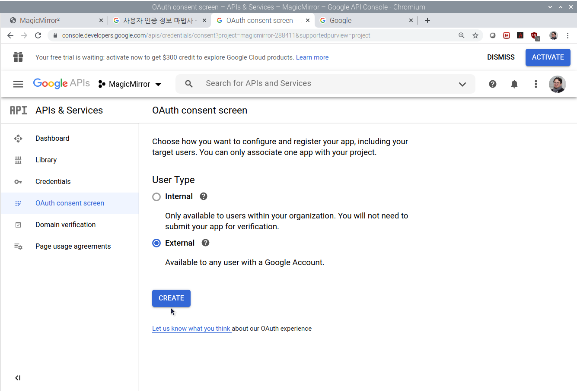Switch to the 사용자 인증 정보 마법사 tab
The height and width of the screenshot is (392, 577).
(x=159, y=20)
